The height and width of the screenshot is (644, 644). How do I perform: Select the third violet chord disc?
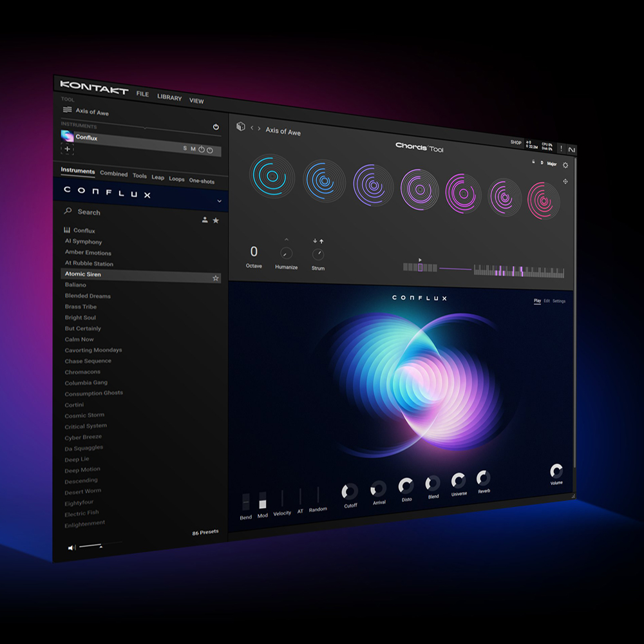[x=373, y=185]
